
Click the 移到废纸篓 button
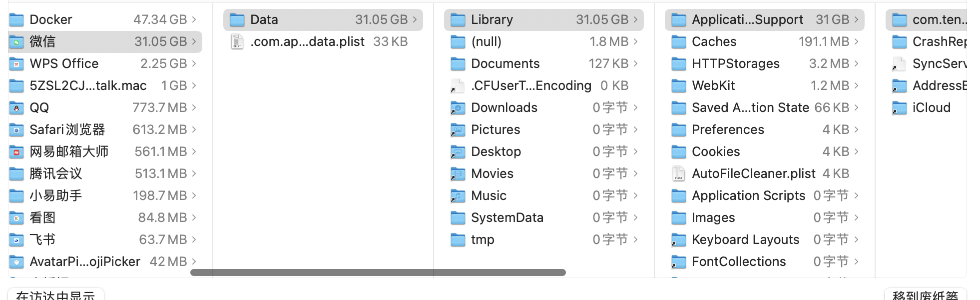[925, 294]
